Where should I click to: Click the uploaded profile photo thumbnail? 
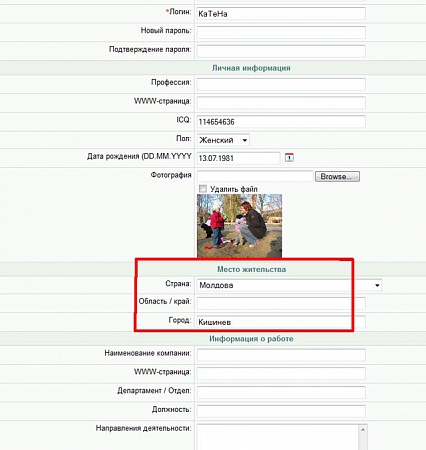tap(239, 226)
